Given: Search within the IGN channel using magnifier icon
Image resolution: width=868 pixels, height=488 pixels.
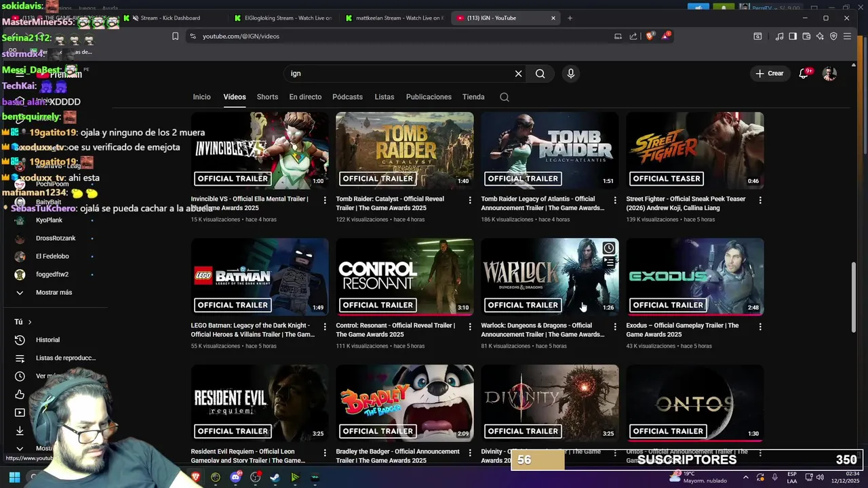Looking at the screenshot, I should click(x=505, y=97).
